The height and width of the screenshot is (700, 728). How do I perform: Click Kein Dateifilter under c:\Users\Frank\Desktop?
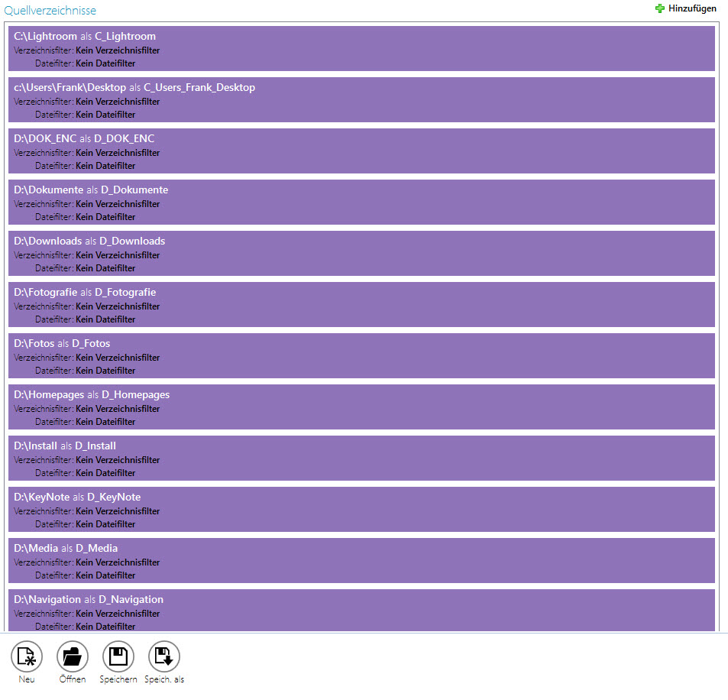pyautogui.click(x=105, y=115)
